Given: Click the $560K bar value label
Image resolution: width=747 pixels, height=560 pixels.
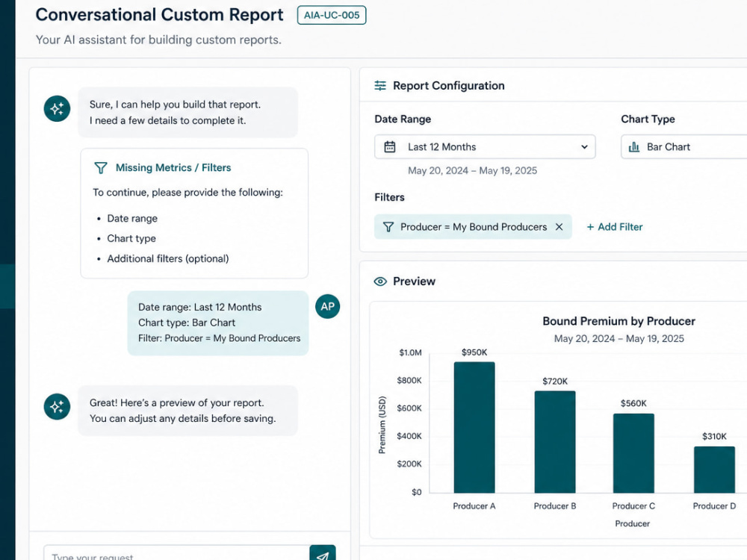Looking at the screenshot, I should [x=633, y=403].
